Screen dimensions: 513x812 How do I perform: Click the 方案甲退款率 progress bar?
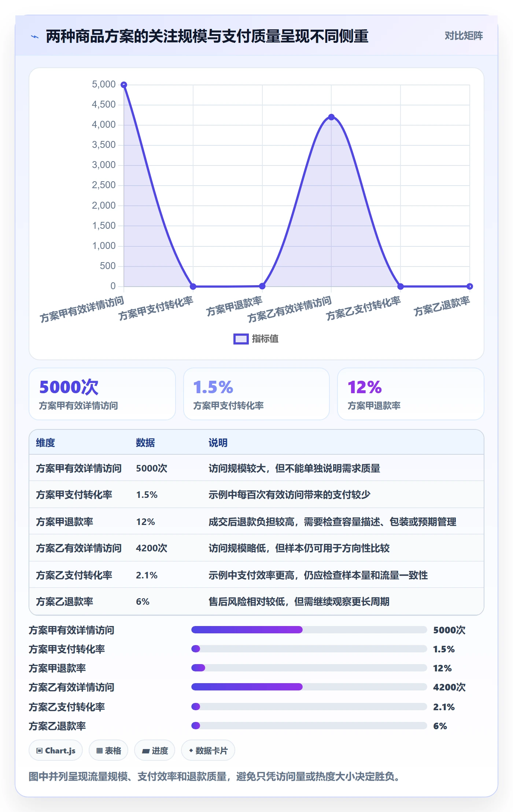click(309, 668)
